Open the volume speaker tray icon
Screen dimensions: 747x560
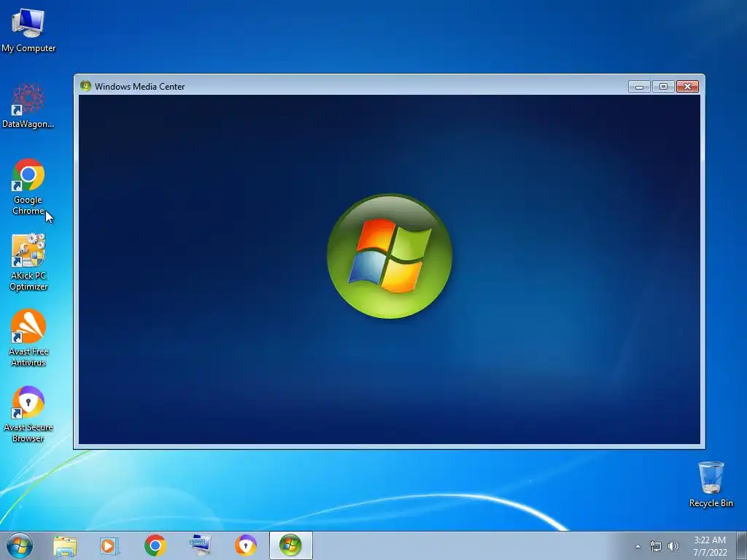673,546
